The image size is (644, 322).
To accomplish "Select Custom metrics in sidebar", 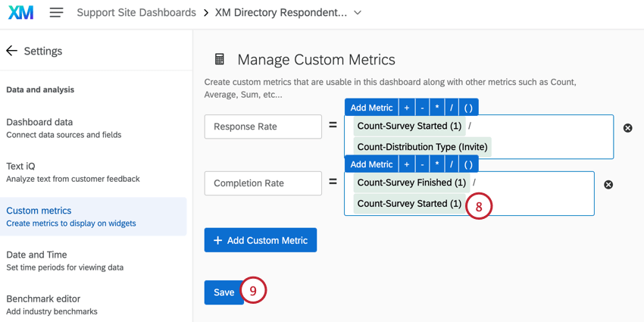I will 93,217.
